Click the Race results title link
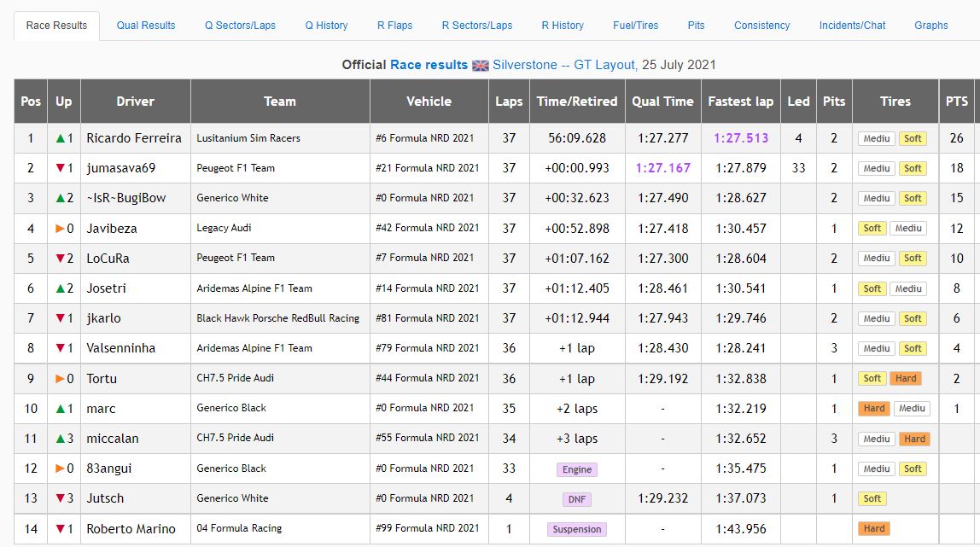This screenshot has height=547, width=980. click(429, 65)
